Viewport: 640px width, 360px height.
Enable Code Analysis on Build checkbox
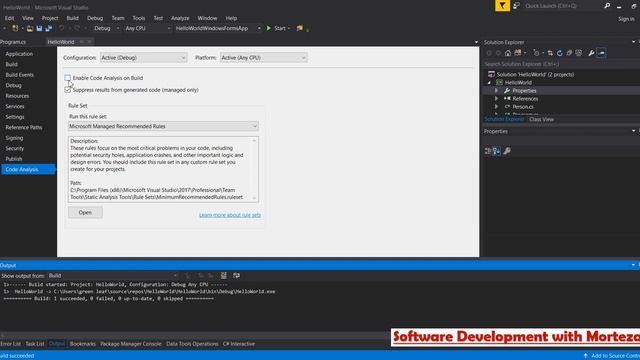pyautogui.click(x=68, y=78)
